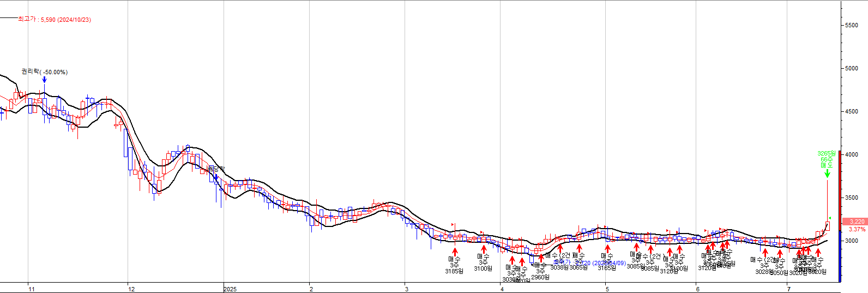868x293 pixels.
Task: Click the 3185원 buy price label
Action: coord(454,271)
